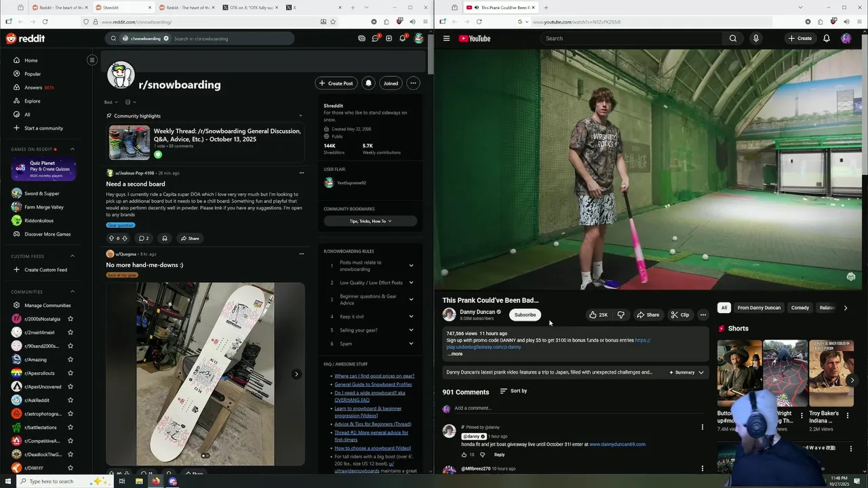Favorite r/Amazing with star
The width and height of the screenshot is (868, 488).
click(71, 360)
